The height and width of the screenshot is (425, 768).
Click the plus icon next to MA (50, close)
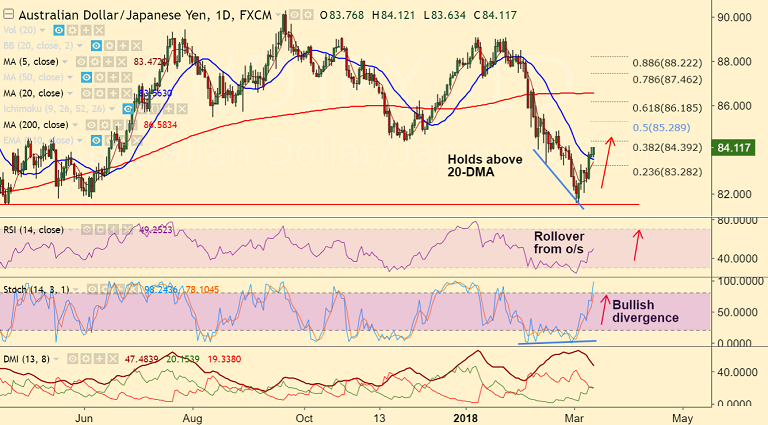coord(113,77)
